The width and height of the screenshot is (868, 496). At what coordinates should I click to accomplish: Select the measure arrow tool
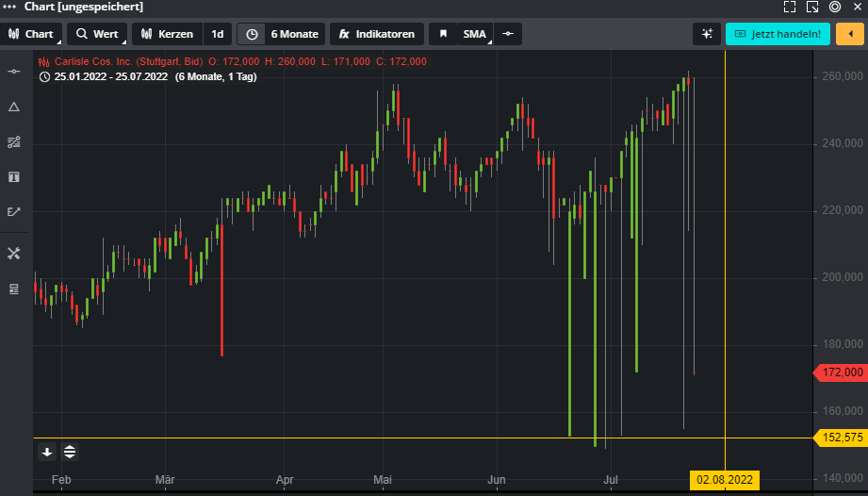pyautogui.click(x=14, y=211)
